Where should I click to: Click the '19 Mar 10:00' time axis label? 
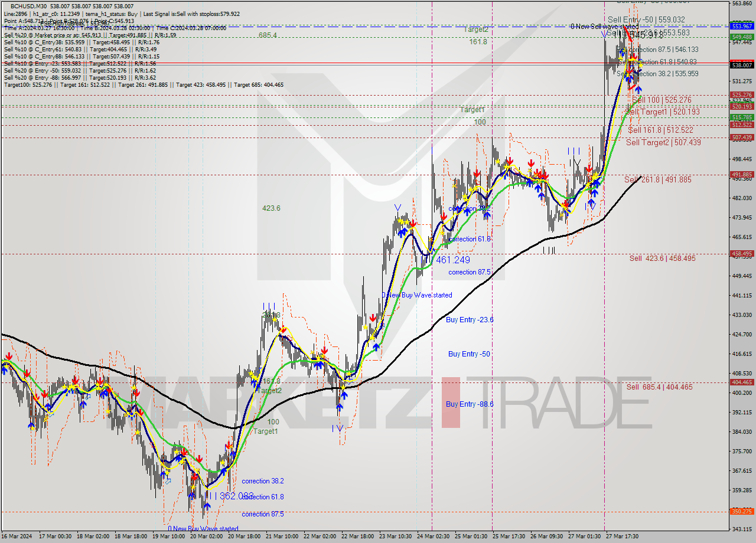tap(168, 537)
